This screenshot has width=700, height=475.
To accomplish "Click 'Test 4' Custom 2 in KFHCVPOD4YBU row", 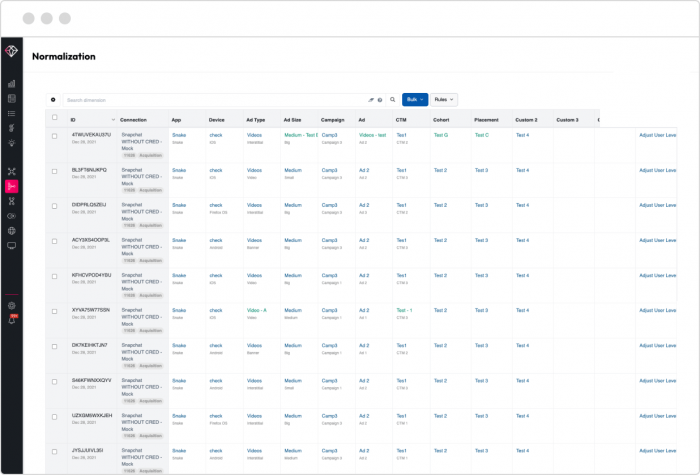I will [522, 275].
